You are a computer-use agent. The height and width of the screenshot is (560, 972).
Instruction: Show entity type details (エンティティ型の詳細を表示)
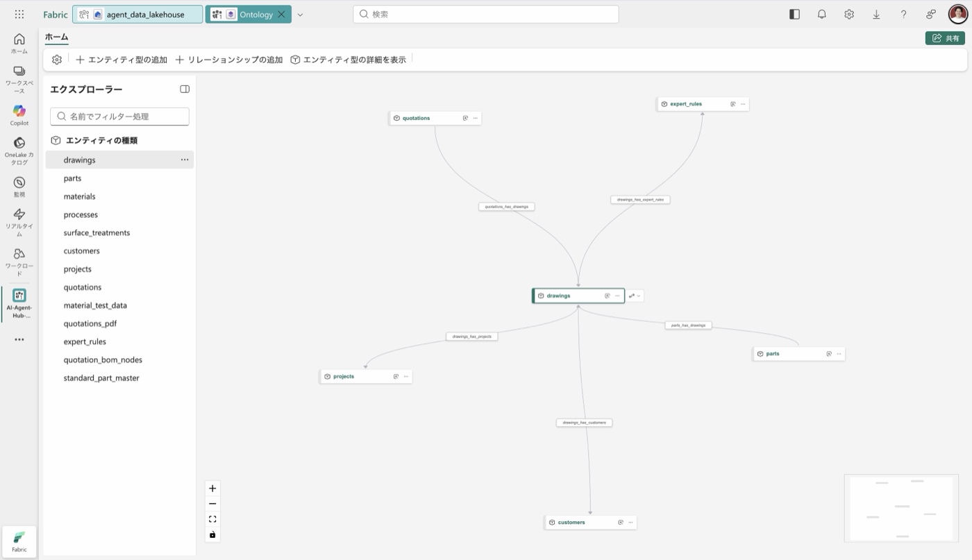point(348,60)
